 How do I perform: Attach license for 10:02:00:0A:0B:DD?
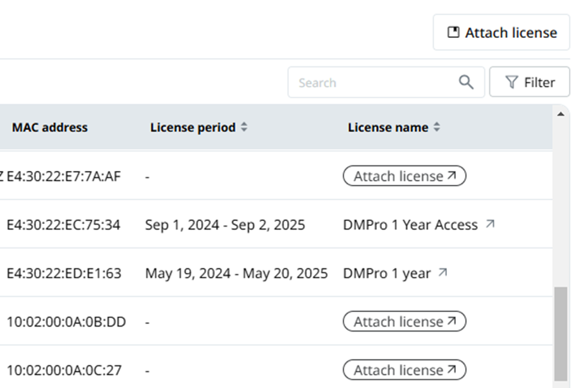pyautogui.click(x=405, y=322)
